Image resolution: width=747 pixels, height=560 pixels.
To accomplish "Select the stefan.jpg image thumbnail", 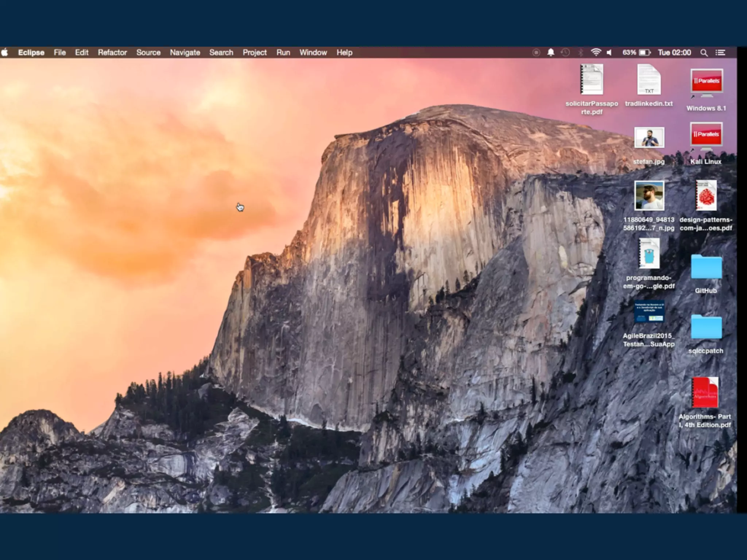I will point(649,138).
